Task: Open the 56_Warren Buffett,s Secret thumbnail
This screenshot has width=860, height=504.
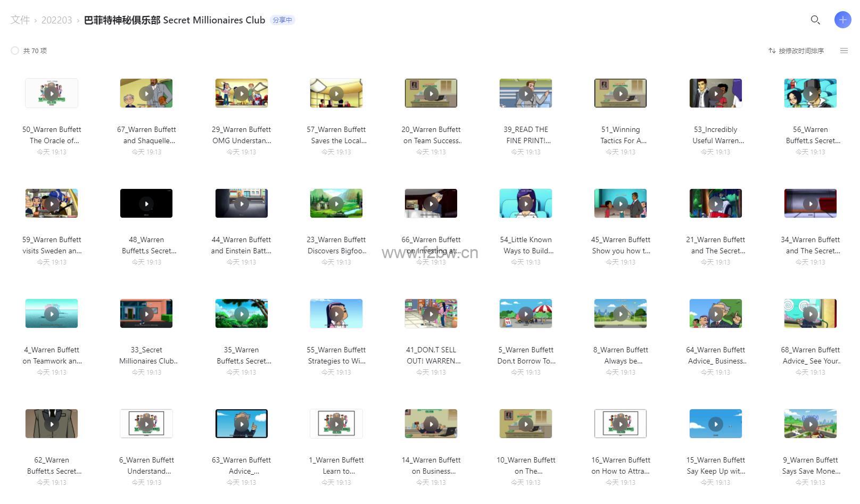Action: tap(811, 93)
